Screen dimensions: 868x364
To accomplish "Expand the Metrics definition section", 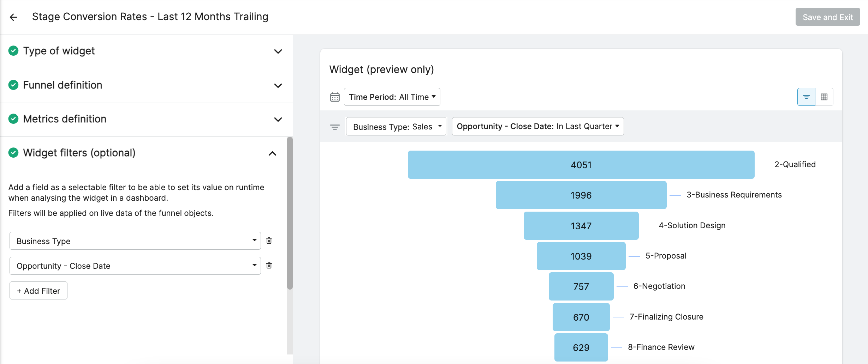I will [x=278, y=120].
